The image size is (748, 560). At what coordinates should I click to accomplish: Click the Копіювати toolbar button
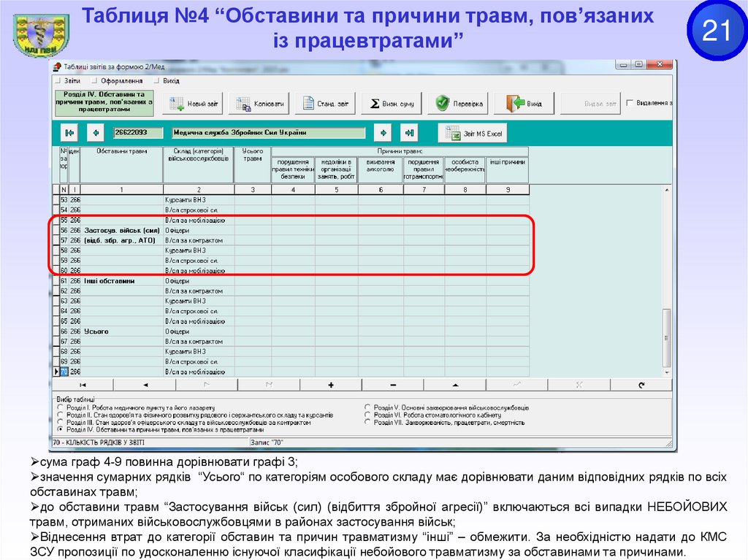tap(259, 104)
